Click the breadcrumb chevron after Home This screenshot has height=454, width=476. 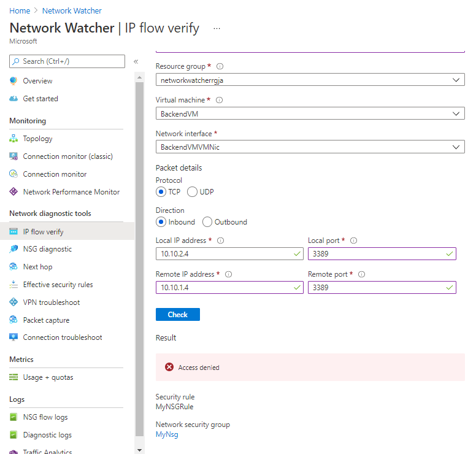pos(36,10)
